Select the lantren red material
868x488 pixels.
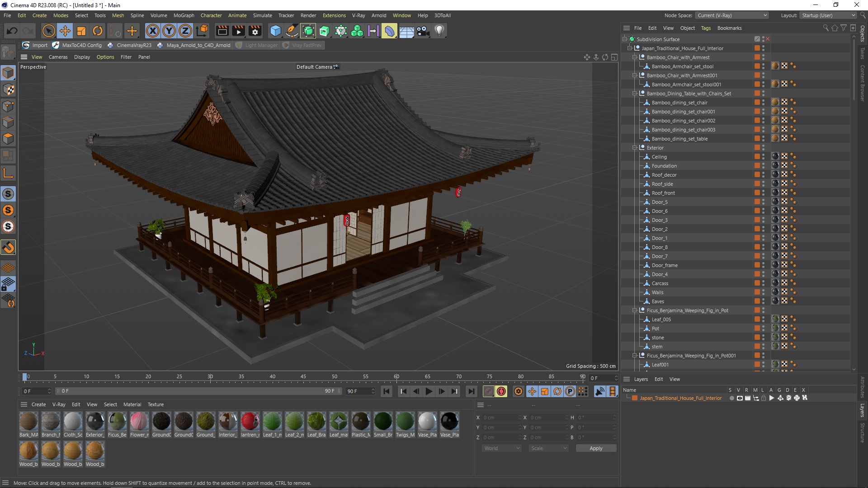tap(250, 424)
